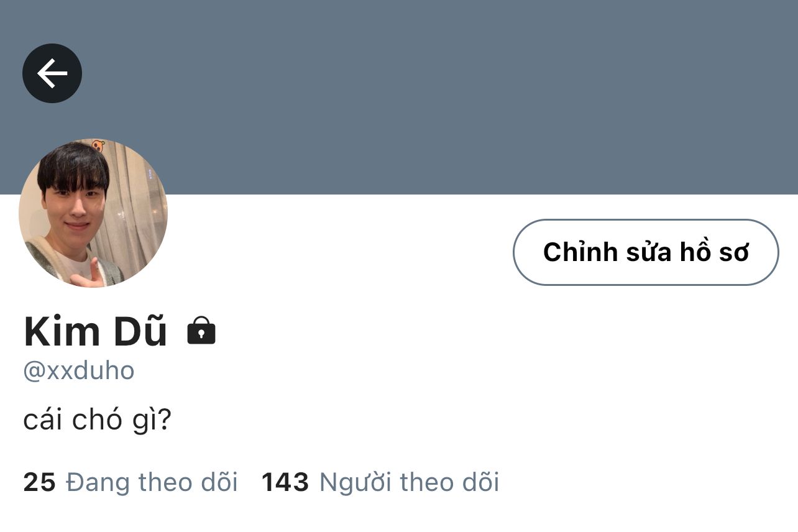Click the Chỉnh sửa hồ sơ button
Screen dimensions: 798x532
click(646, 252)
